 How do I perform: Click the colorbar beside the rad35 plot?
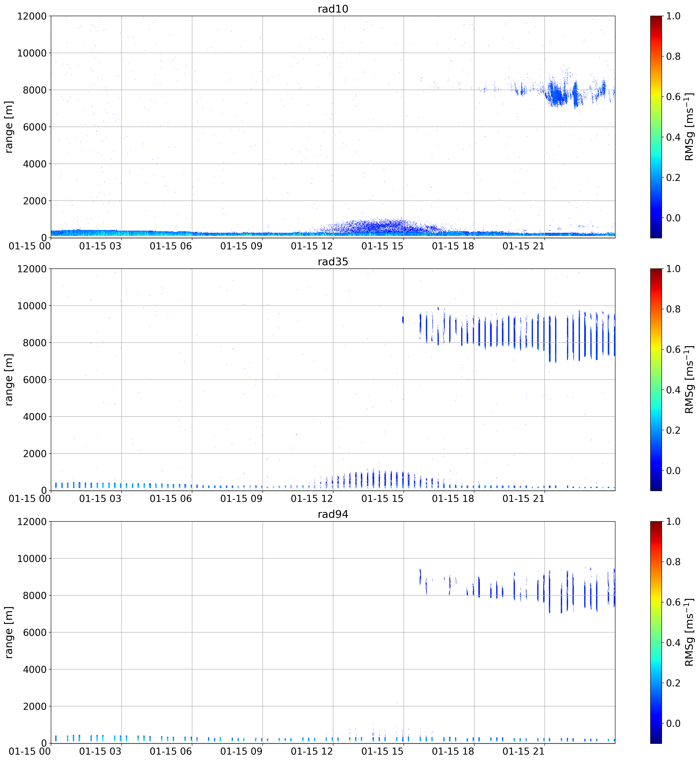656,380
